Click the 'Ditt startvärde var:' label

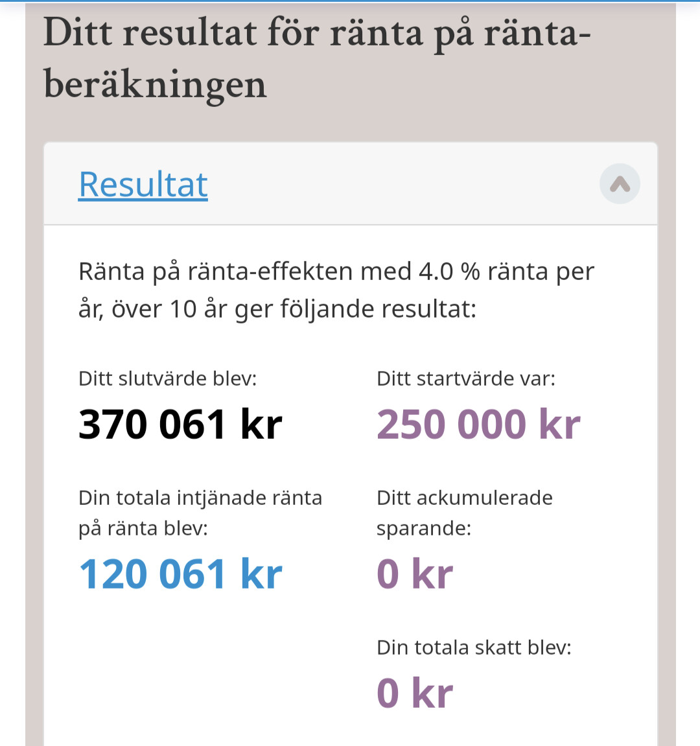coord(465,379)
